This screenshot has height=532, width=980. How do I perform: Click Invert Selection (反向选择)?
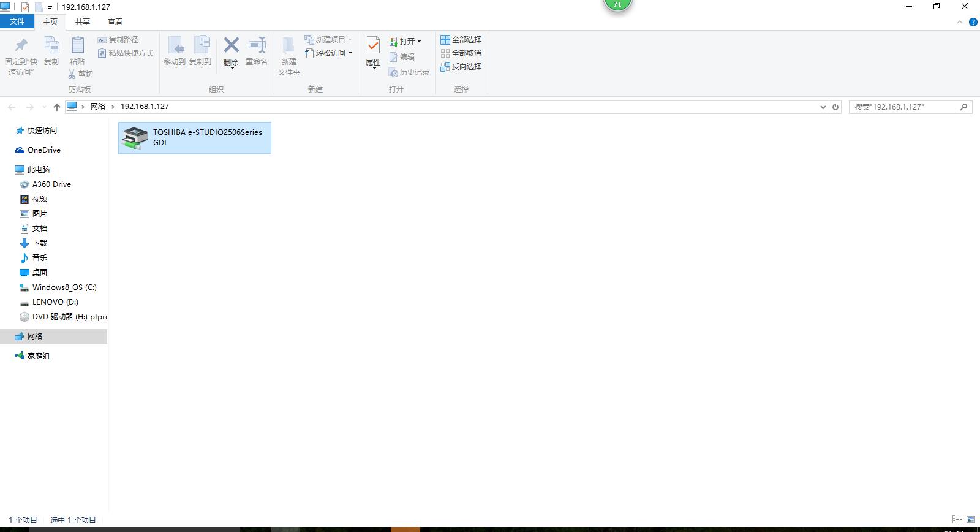pos(461,66)
